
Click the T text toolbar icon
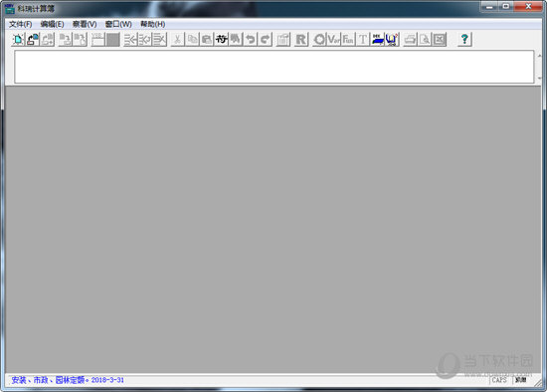[x=362, y=40]
